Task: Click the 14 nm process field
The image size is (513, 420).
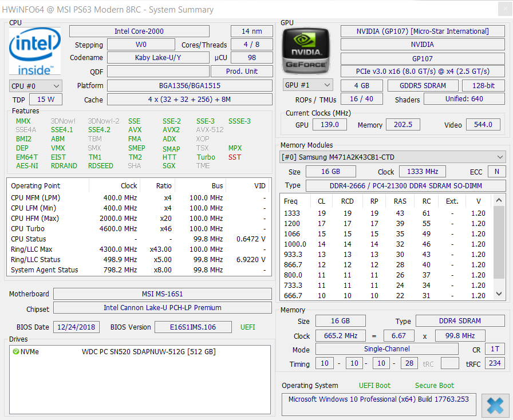Action: click(x=251, y=31)
